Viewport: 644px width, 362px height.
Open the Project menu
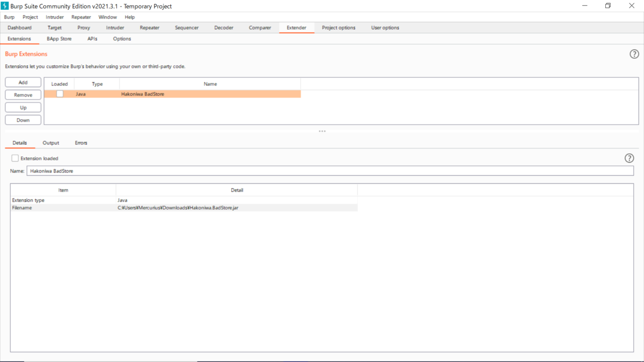pyautogui.click(x=30, y=17)
